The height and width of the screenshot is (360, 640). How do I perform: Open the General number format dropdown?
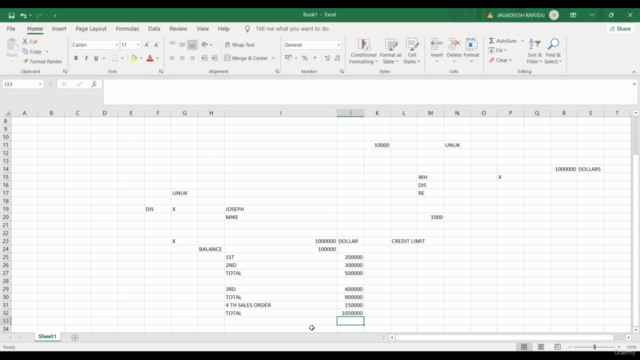[x=339, y=45]
